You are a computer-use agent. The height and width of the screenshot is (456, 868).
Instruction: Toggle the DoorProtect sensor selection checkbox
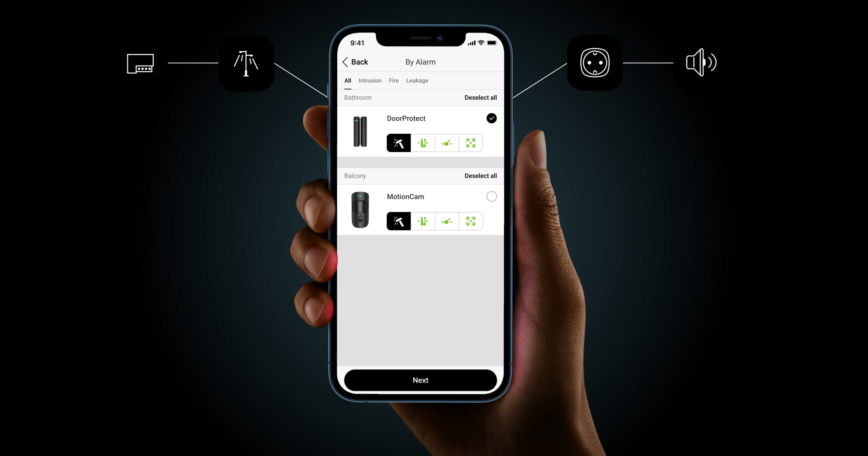(491, 118)
